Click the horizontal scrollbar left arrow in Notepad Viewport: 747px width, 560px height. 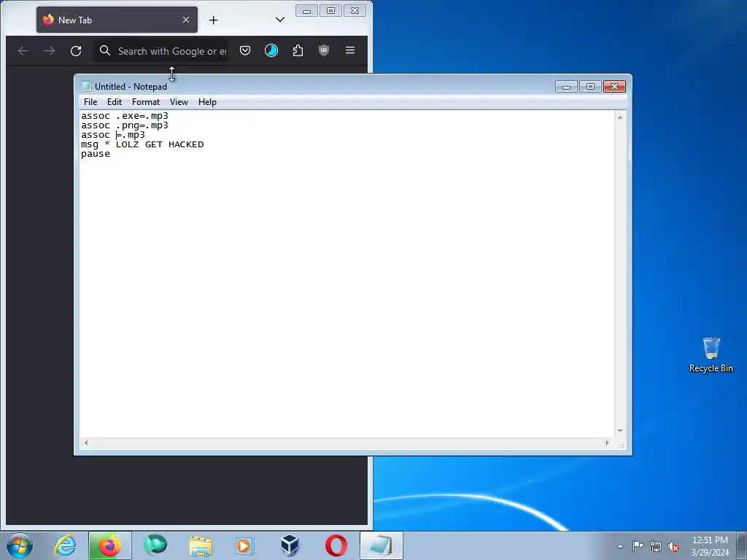tap(86, 443)
